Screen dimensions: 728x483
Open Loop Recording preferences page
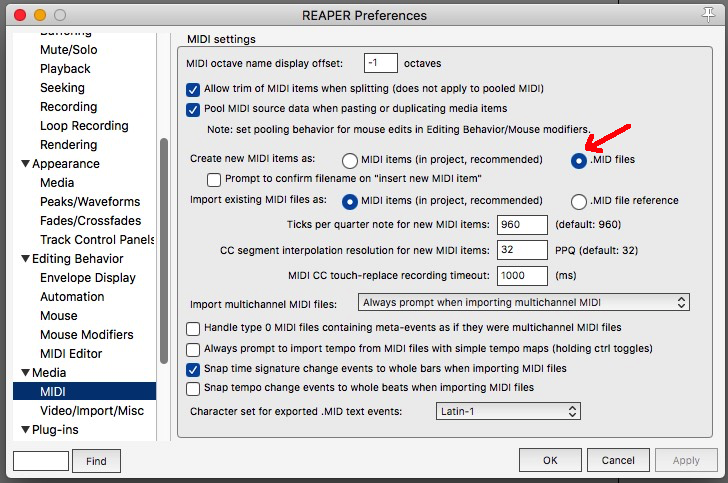tap(84, 126)
